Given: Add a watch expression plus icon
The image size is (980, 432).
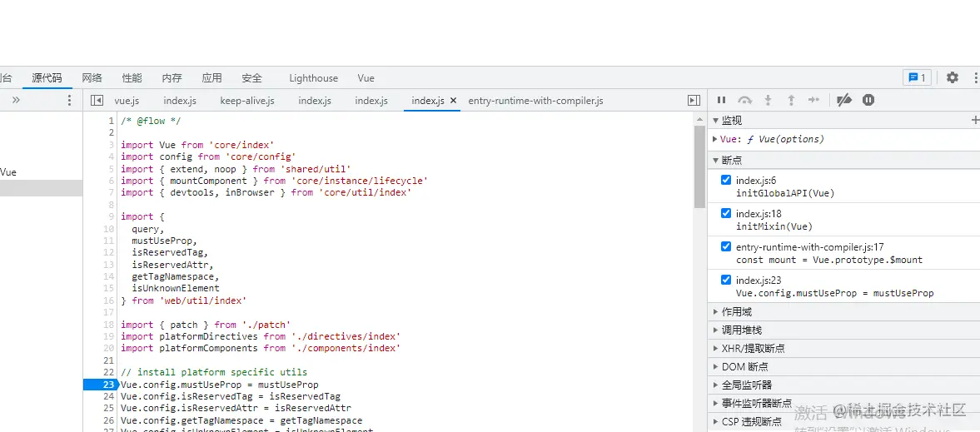Looking at the screenshot, I should pyautogui.click(x=974, y=120).
